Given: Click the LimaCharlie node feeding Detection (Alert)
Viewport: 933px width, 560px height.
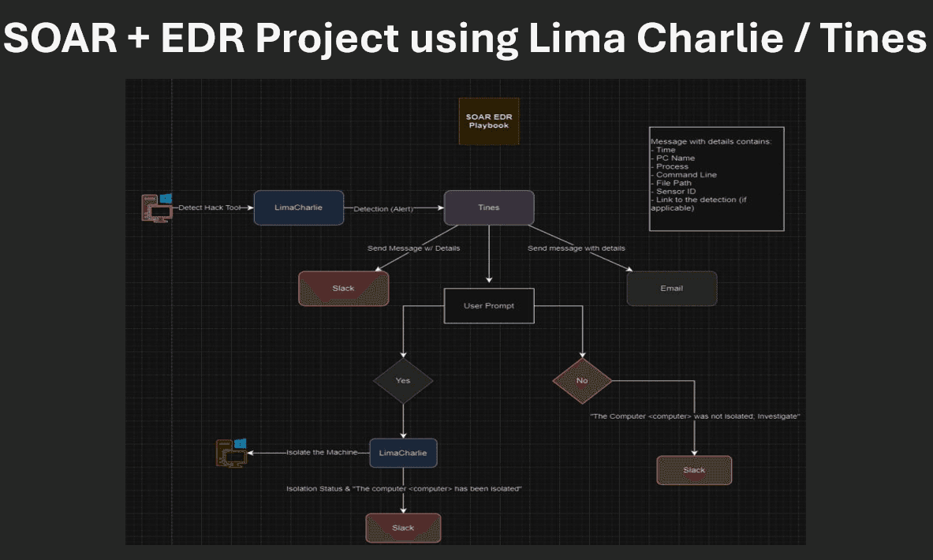Looking at the screenshot, I should tap(299, 208).
